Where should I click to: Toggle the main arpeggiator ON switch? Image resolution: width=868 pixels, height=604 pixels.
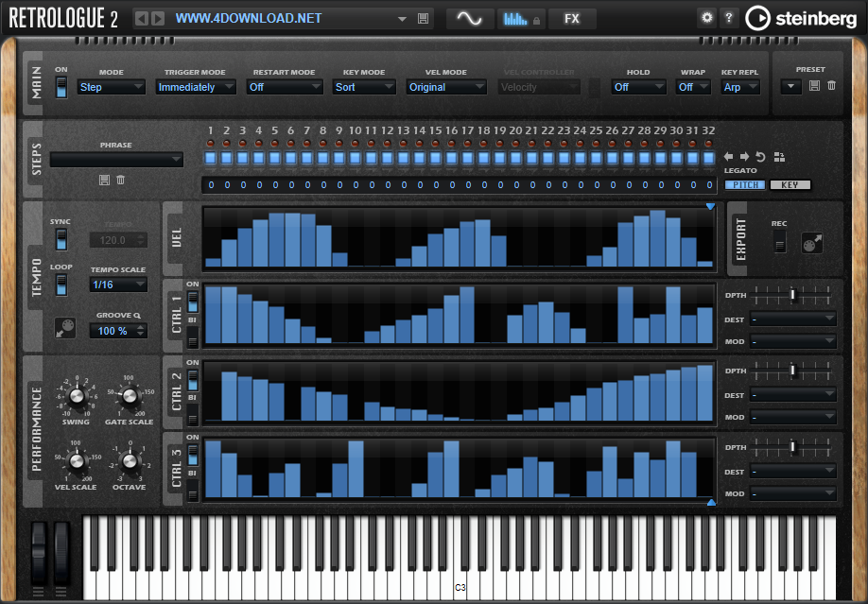click(x=61, y=88)
